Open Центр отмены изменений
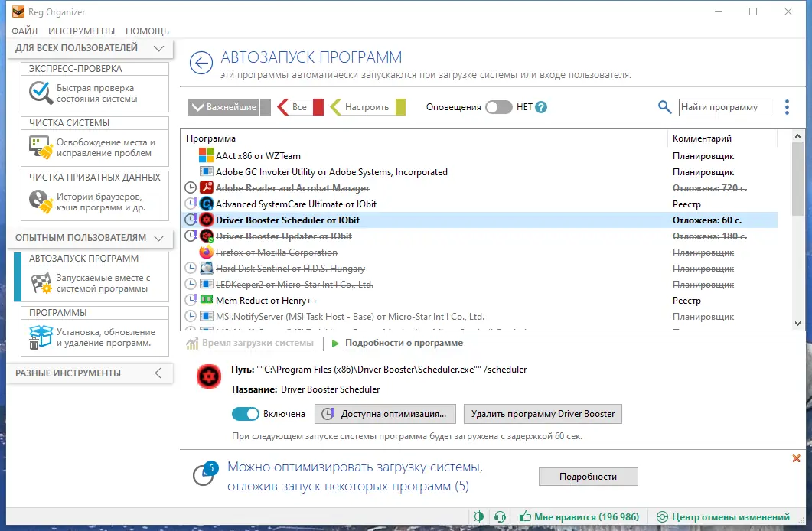812x531 pixels. (723, 516)
